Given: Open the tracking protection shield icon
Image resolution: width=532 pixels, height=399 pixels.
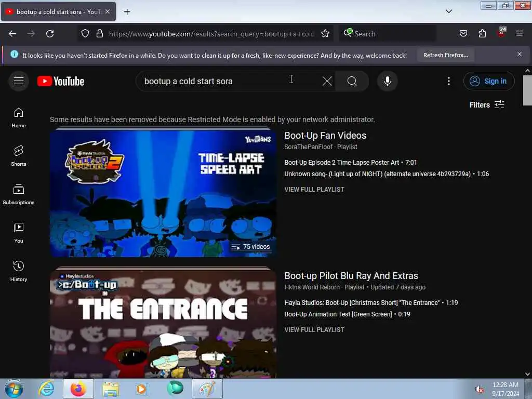Looking at the screenshot, I should click(x=85, y=34).
